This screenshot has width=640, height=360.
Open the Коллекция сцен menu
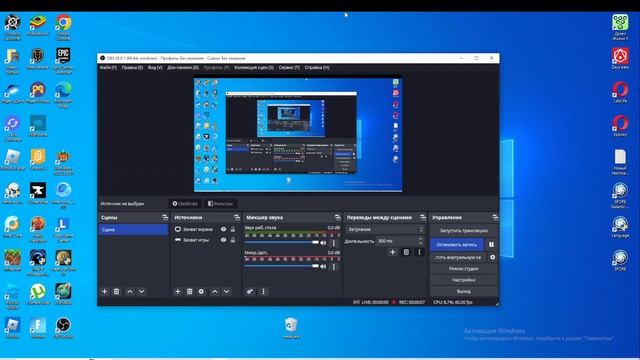click(x=254, y=68)
